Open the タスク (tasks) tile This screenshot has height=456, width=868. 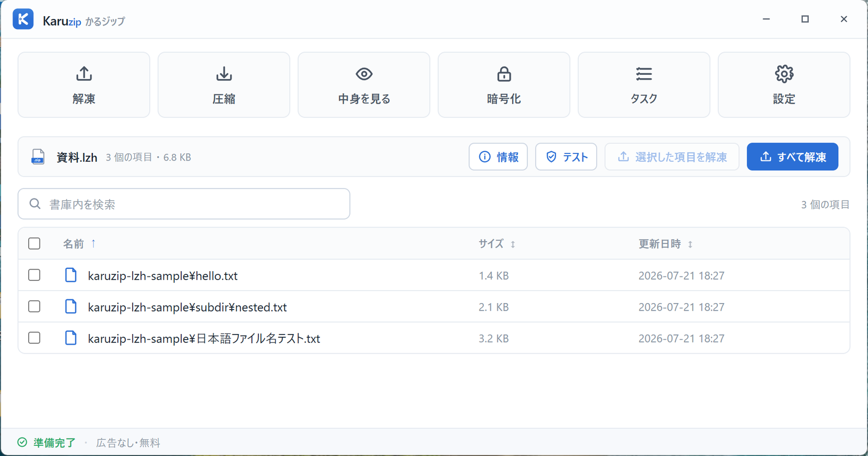[x=644, y=85]
